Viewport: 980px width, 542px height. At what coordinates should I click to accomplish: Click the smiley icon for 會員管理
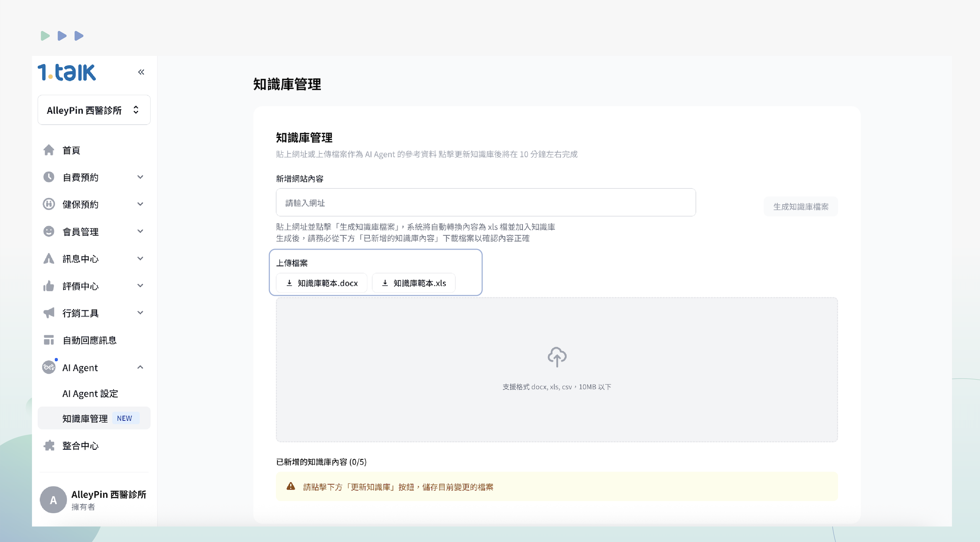49,232
